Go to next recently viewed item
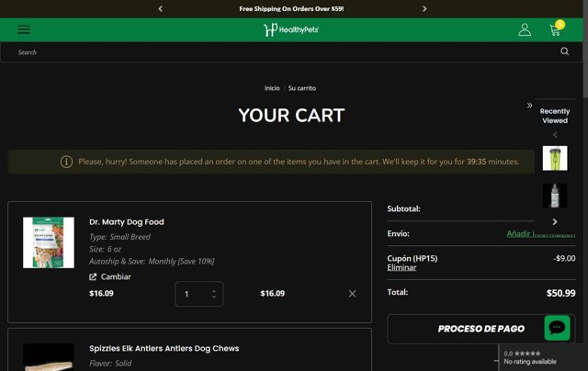588x371 pixels. pyautogui.click(x=555, y=222)
